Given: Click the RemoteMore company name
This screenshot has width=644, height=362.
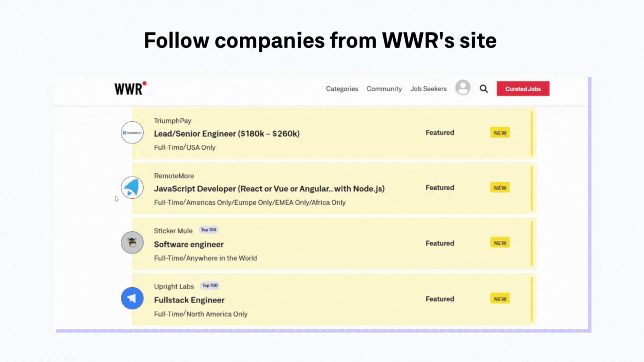Looking at the screenshot, I should coord(174,176).
